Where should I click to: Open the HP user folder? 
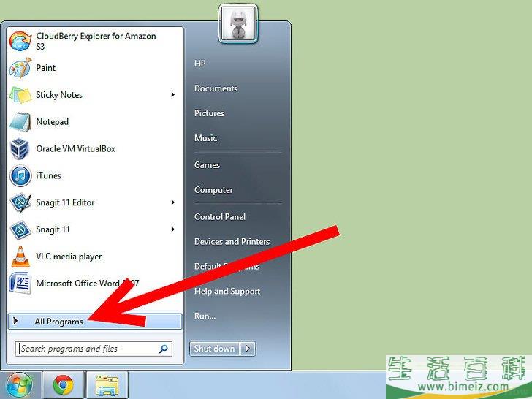click(199, 64)
